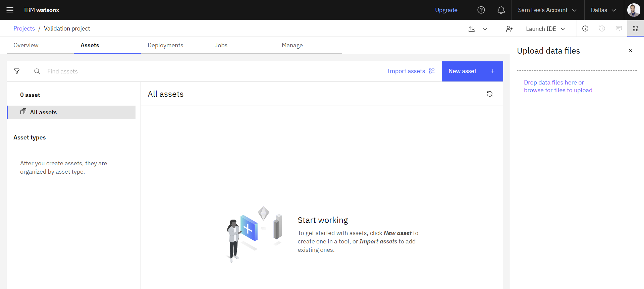Open the hamburger navigation menu
The image size is (644, 289).
click(10, 10)
